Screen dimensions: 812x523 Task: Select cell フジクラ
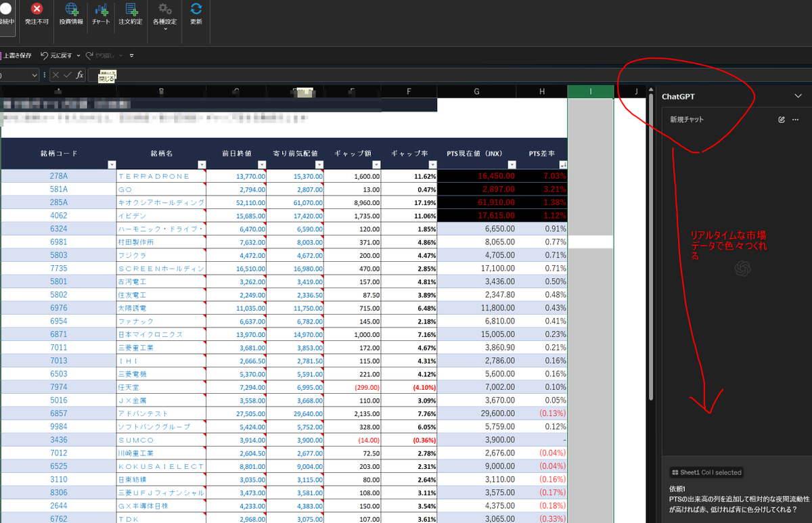[161, 255]
